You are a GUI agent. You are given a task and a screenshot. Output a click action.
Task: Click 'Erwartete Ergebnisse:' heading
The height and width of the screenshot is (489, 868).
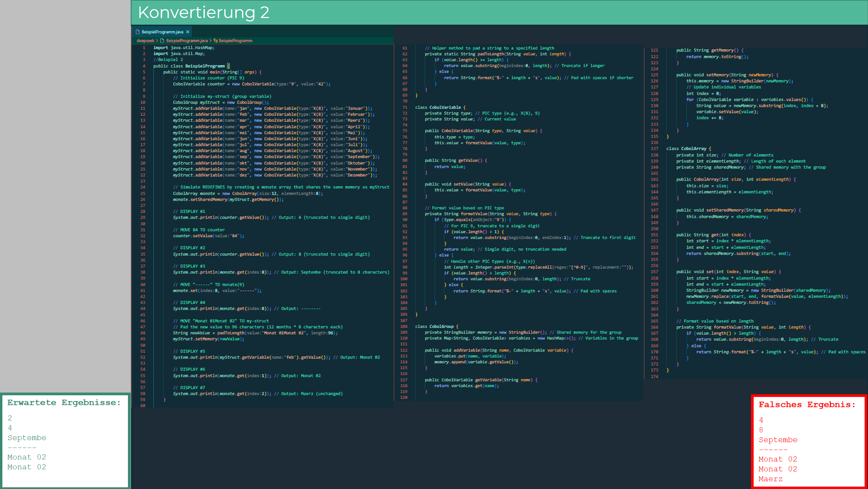pyautogui.click(x=64, y=403)
